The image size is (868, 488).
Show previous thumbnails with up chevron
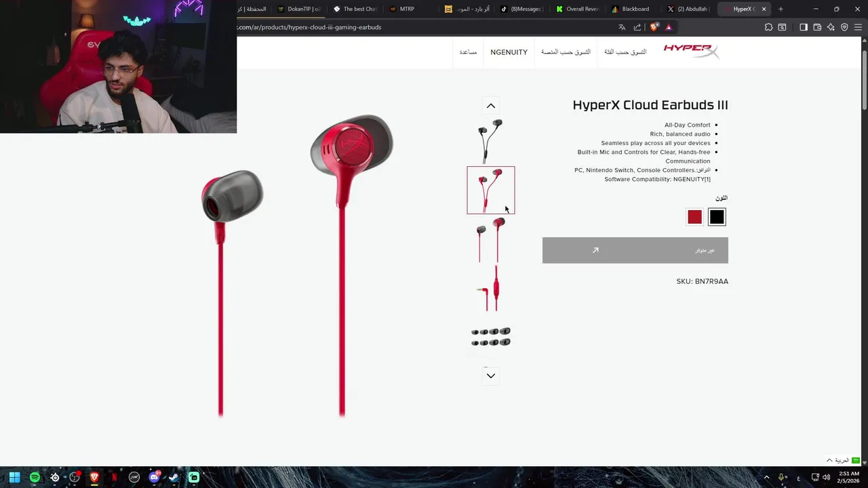(x=491, y=106)
